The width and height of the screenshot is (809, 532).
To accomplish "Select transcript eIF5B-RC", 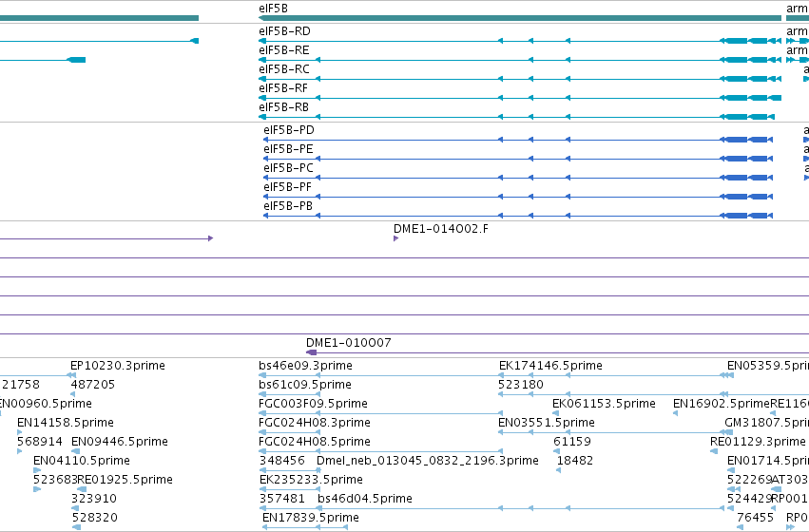I will (x=520, y=79).
